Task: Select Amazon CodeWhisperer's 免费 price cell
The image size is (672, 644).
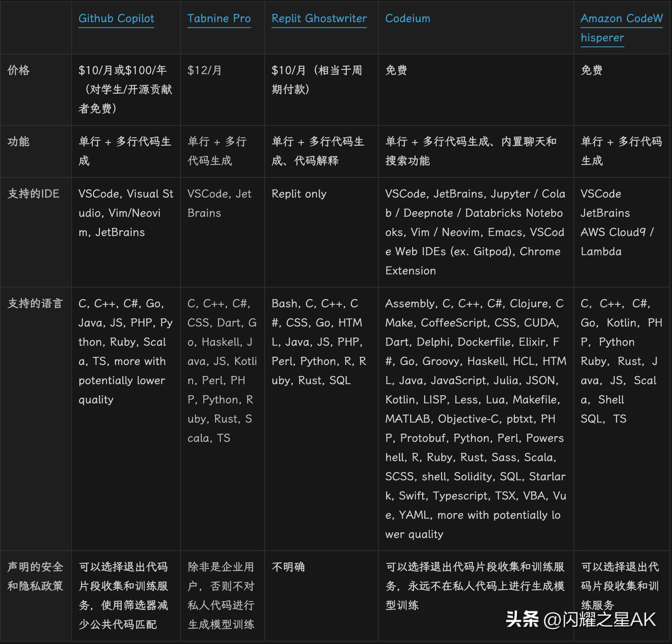Action: (591, 70)
